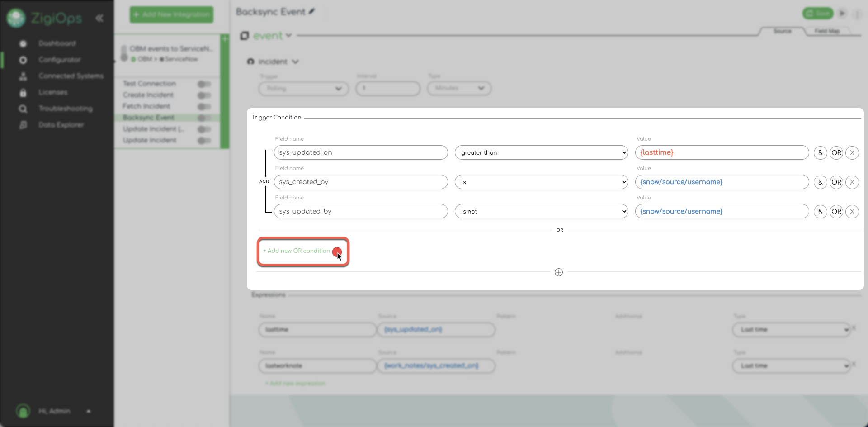The image size is (868, 427).
Task: Open the 'is not' operator dropdown
Action: click(x=541, y=212)
